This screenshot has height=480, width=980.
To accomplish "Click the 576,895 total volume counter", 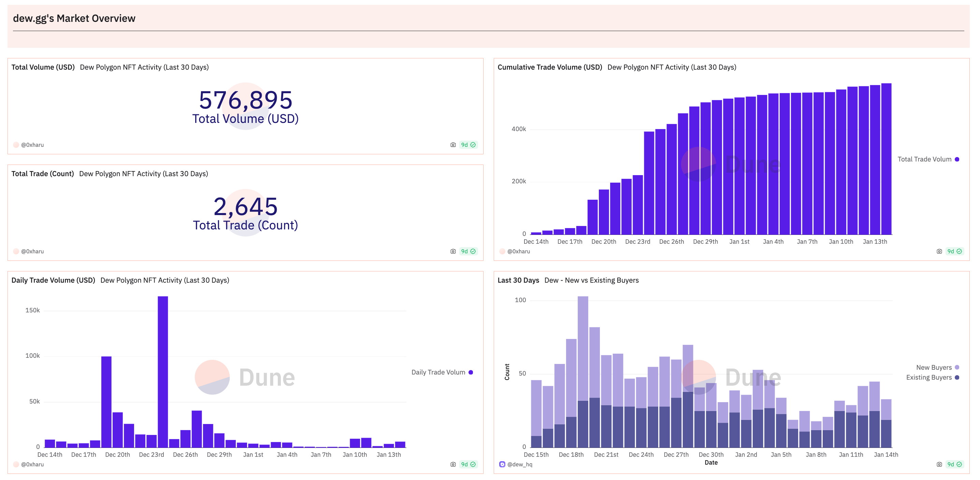I will tap(245, 100).
